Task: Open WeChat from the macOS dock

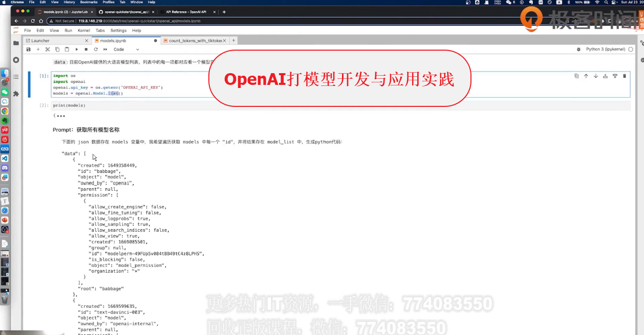Action: (x=5, y=92)
